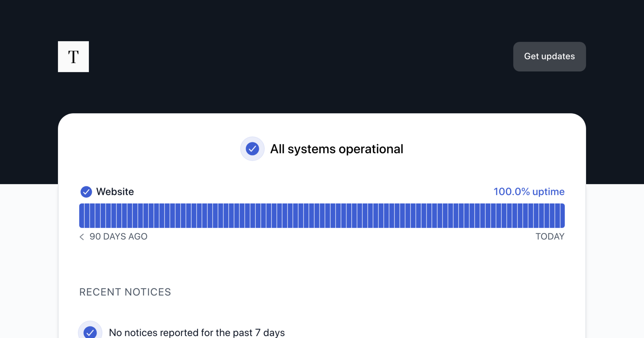
Task: Click the No notices reported for the past 7 days text
Action: coord(197,333)
